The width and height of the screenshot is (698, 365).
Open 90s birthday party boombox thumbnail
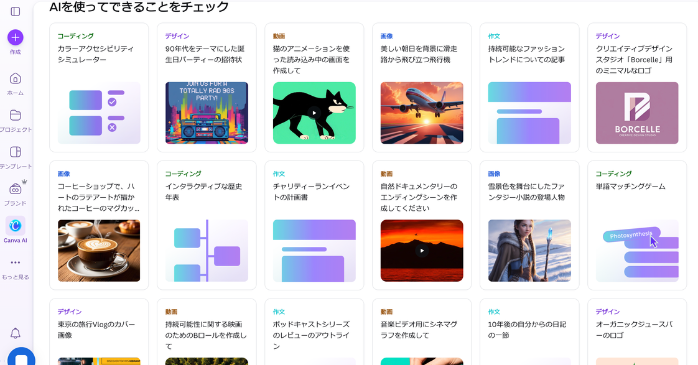(207, 113)
